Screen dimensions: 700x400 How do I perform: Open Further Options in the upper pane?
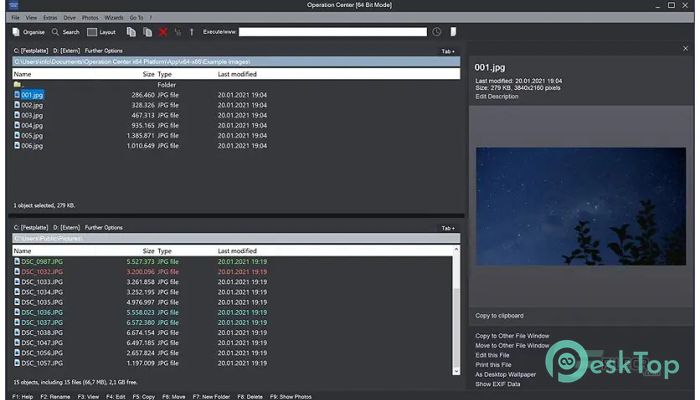[104, 51]
